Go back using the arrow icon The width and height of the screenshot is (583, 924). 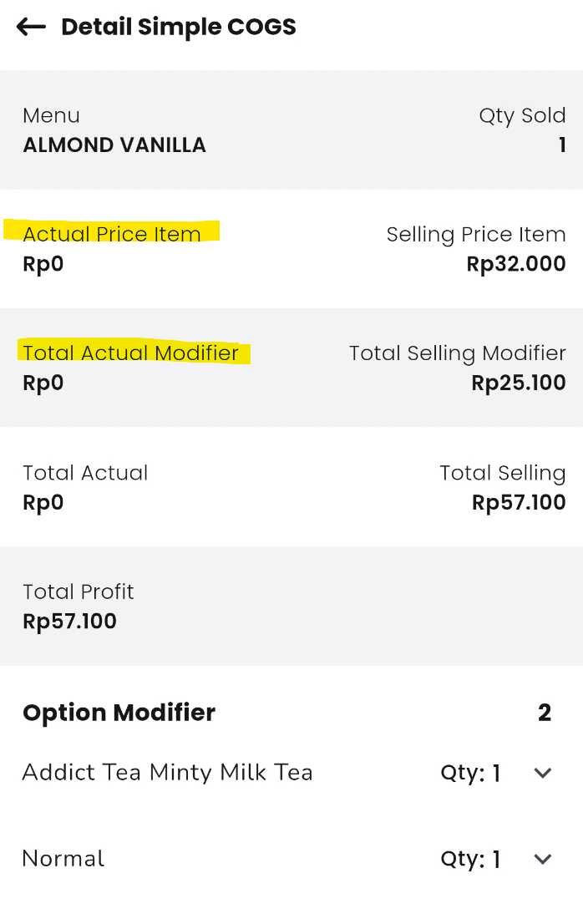[x=32, y=28]
